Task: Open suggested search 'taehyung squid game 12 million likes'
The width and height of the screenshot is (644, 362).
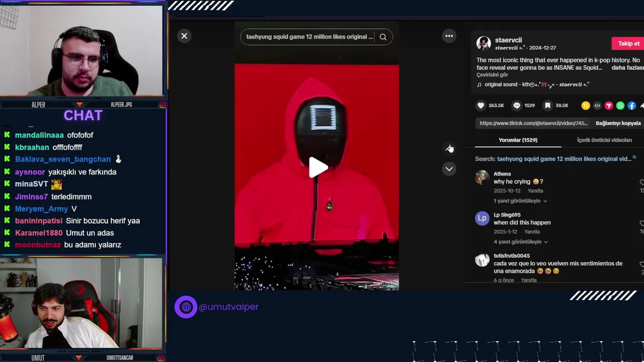Action: [563, 159]
